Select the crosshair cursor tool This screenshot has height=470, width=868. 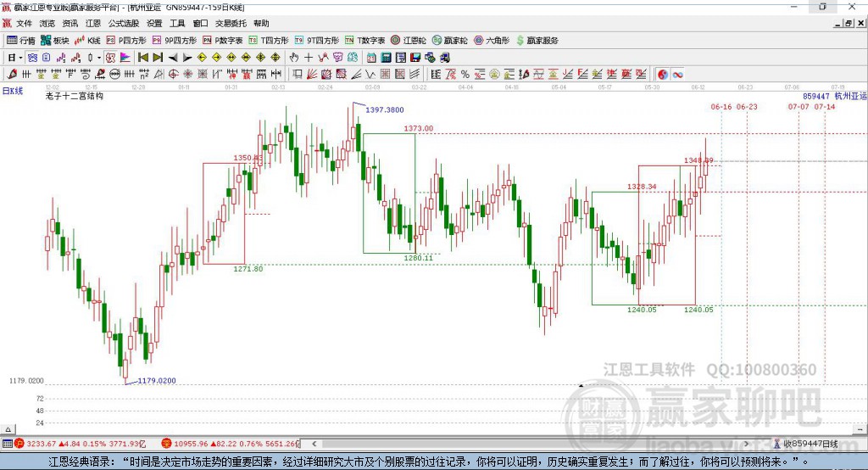click(x=309, y=58)
